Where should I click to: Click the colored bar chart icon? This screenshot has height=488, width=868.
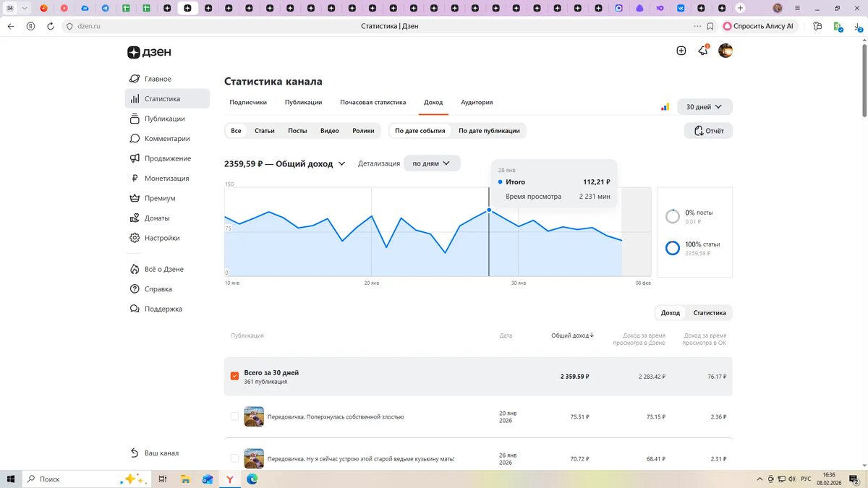665,107
